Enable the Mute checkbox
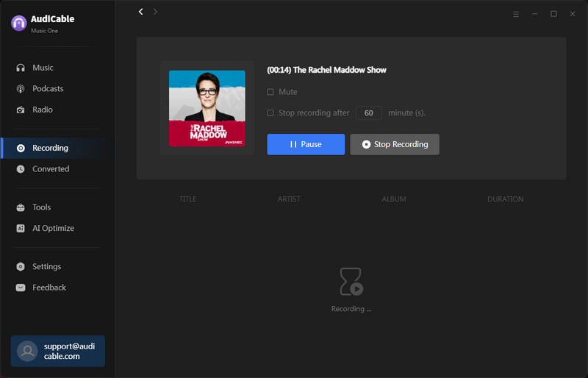Image resolution: width=588 pixels, height=378 pixels. coord(270,92)
